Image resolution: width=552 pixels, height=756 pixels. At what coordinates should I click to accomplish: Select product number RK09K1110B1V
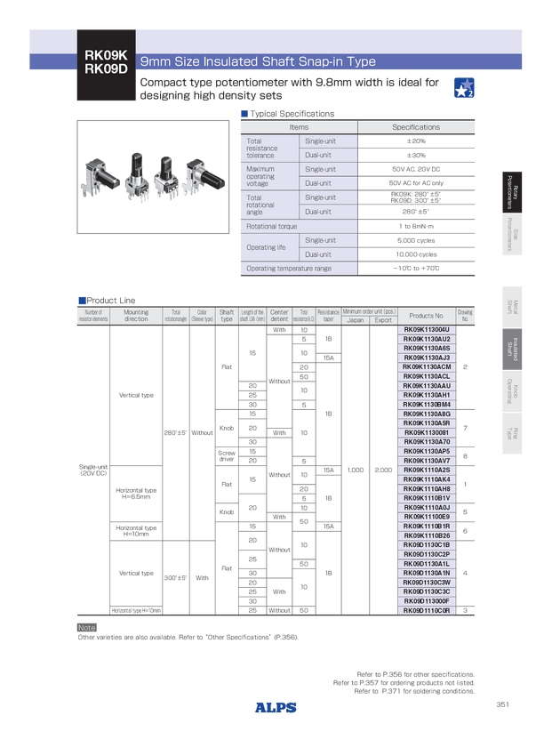click(x=427, y=498)
